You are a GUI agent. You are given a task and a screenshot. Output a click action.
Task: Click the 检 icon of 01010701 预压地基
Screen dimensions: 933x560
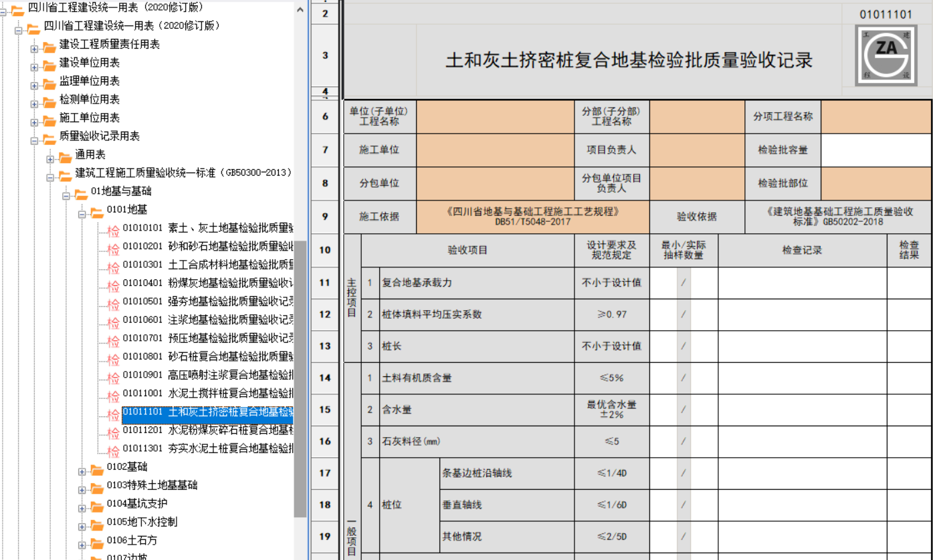[113, 341]
